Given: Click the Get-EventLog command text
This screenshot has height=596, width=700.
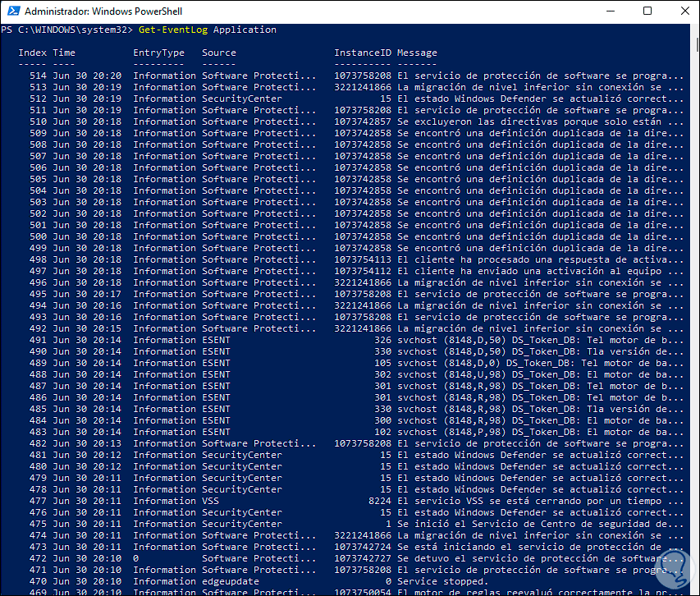Looking at the screenshot, I should click(173, 30).
